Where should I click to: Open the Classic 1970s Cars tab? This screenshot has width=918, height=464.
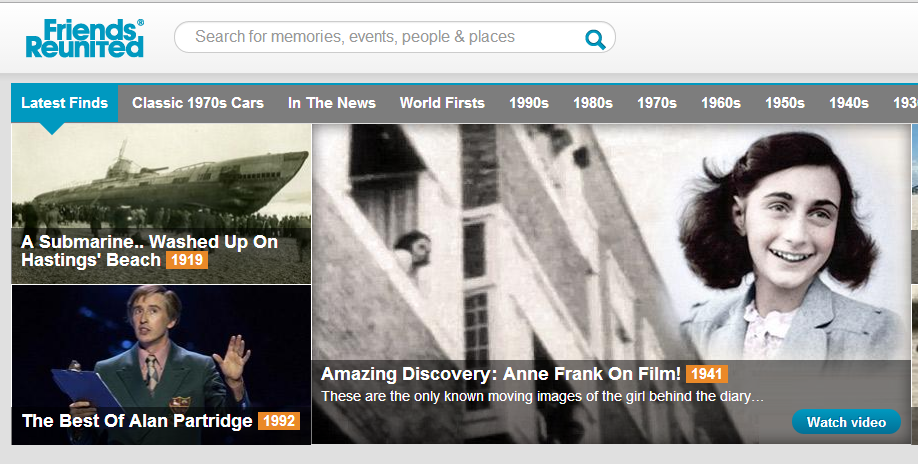click(198, 103)
